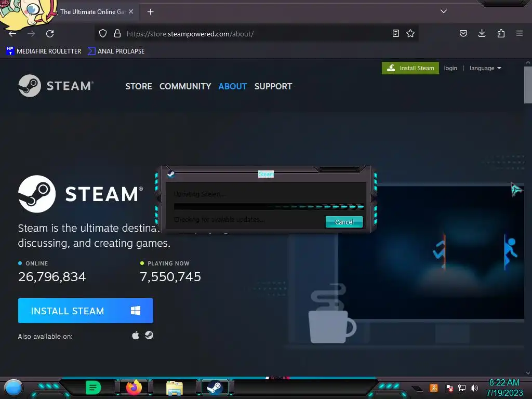This screenshot has width=532, height=399.
Task: Click the Steam icon in updater title bar
Action: point(171,174)
